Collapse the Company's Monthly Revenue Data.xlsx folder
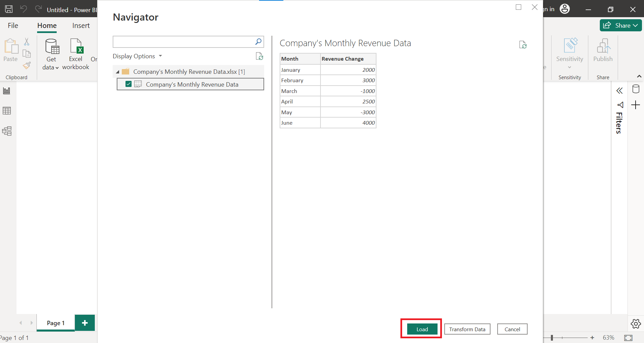The width and height of the screenshot is (644, 343). (117, 72)
